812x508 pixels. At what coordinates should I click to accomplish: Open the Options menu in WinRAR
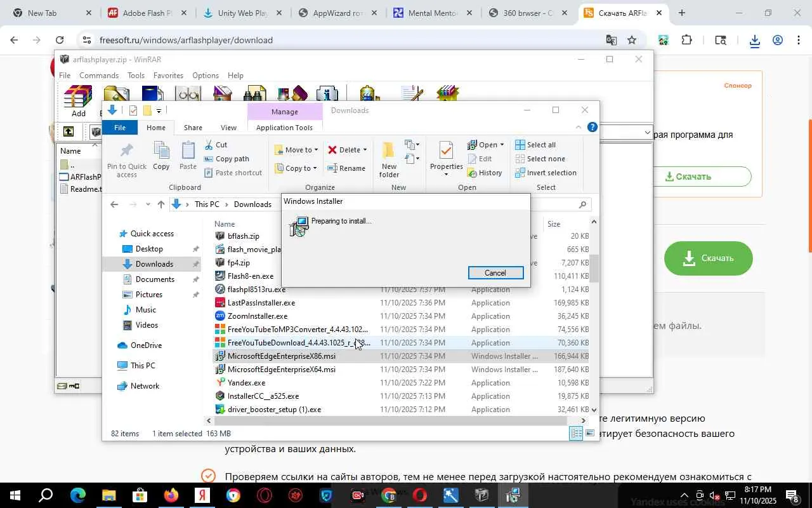[x=205, y=76]
